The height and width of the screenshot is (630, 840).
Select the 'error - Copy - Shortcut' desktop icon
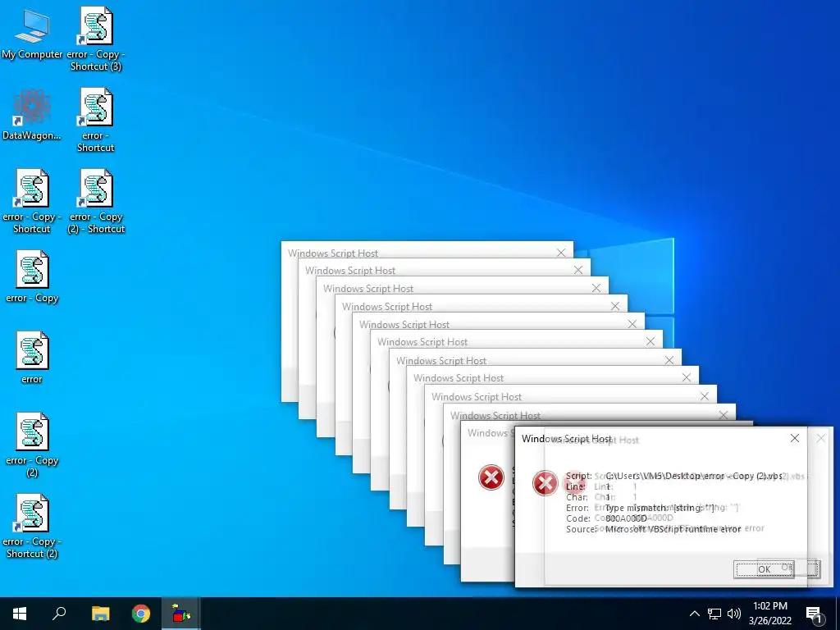pos(32,202)
